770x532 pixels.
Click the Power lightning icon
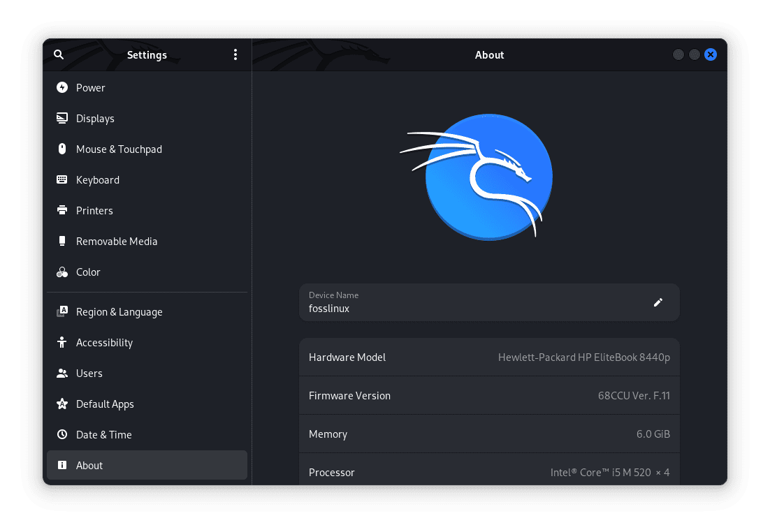point(62,87)
